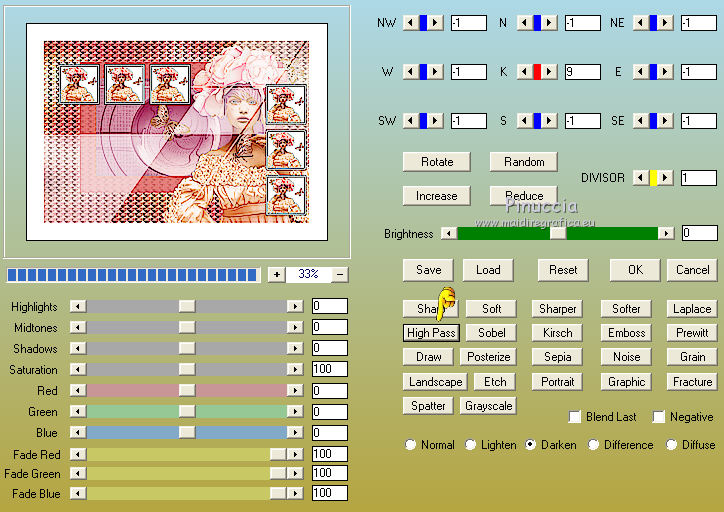The height and width of the screenshot is (512, 724).
Task: Apply the Emboss preset
Action: pos(626,333)
